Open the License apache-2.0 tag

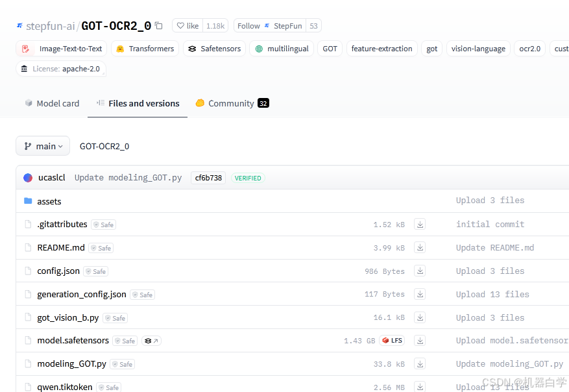[x=61, y=69]
